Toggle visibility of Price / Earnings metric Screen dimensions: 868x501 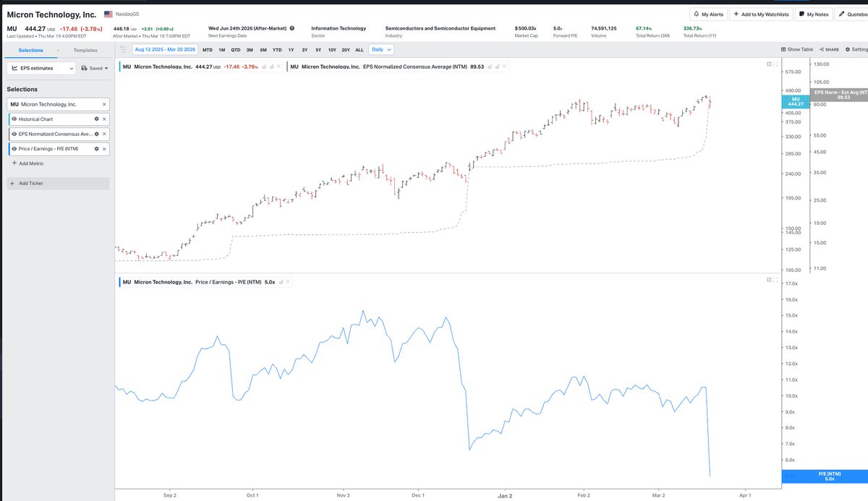(x=14, y=148)
